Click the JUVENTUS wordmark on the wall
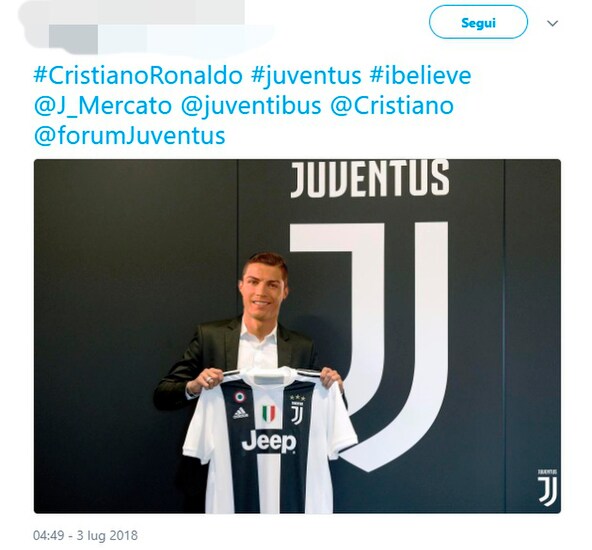Image resolution: width=592 pixels, height=550 pixels. point(370,179)
